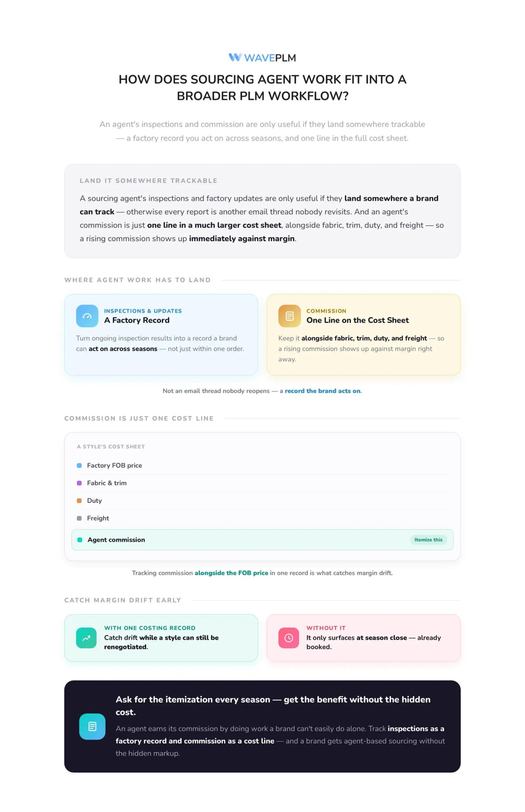Click the teal document icon in dark banner

pyautogui.click(x=92, y=726)
